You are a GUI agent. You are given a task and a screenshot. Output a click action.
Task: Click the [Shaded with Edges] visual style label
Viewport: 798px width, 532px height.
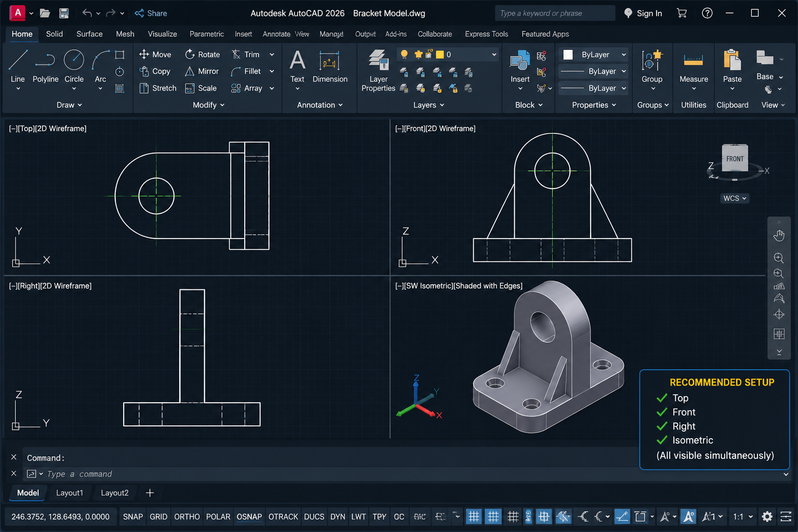pyautogui.click(x=488, y=286)
